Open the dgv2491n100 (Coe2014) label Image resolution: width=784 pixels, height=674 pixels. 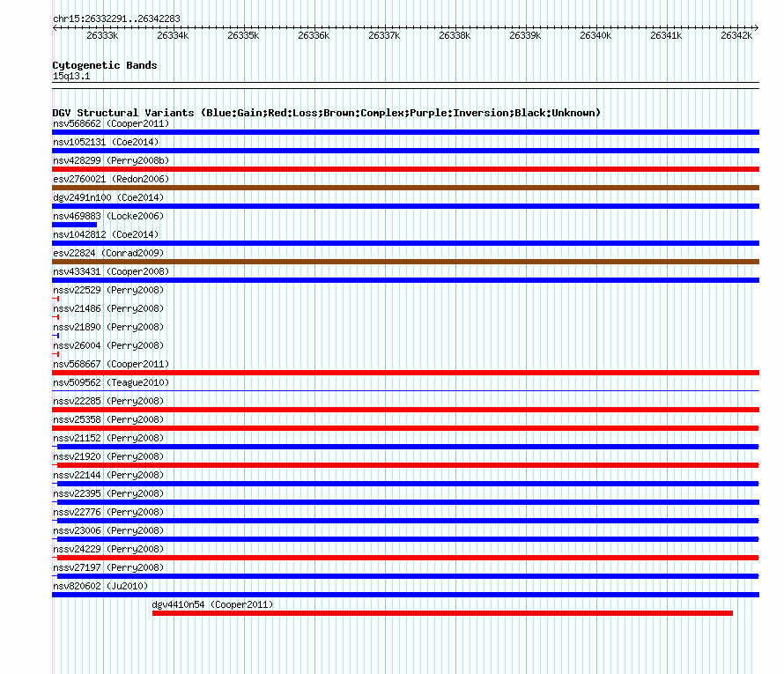coord(108,197)
